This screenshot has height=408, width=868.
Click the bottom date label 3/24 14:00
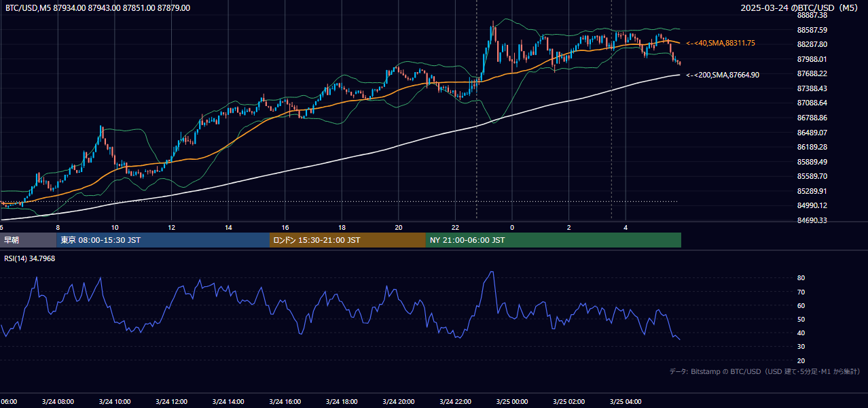[228, 402]
